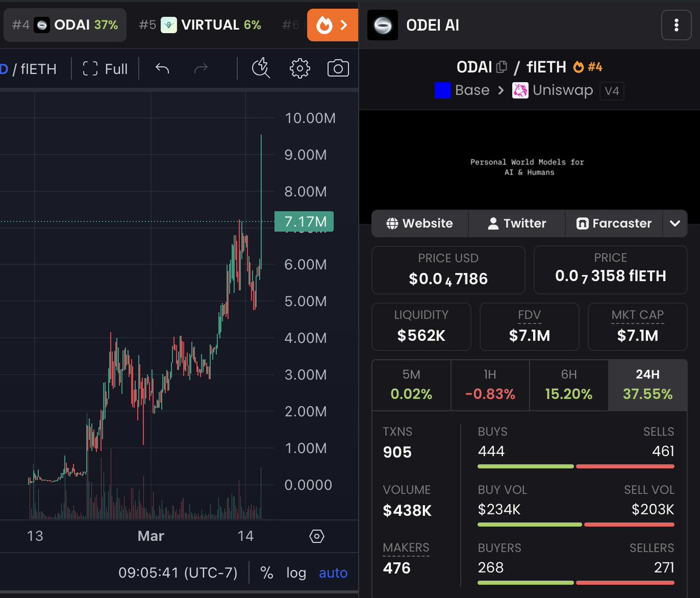
Task: Click the BUYS count 444
Action: pyautogui.click(x=491, y=451)
